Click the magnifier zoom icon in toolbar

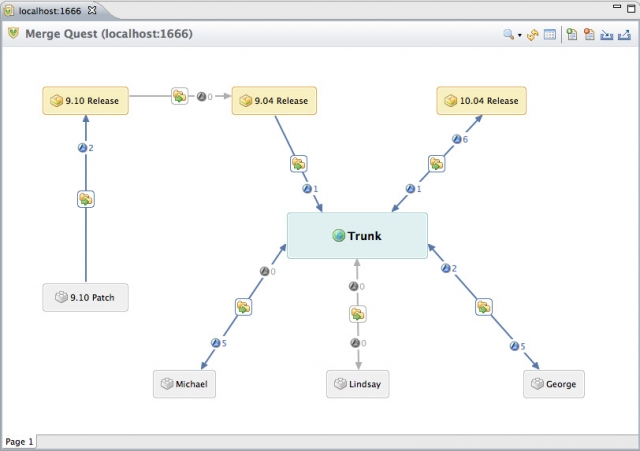point(508,34)
